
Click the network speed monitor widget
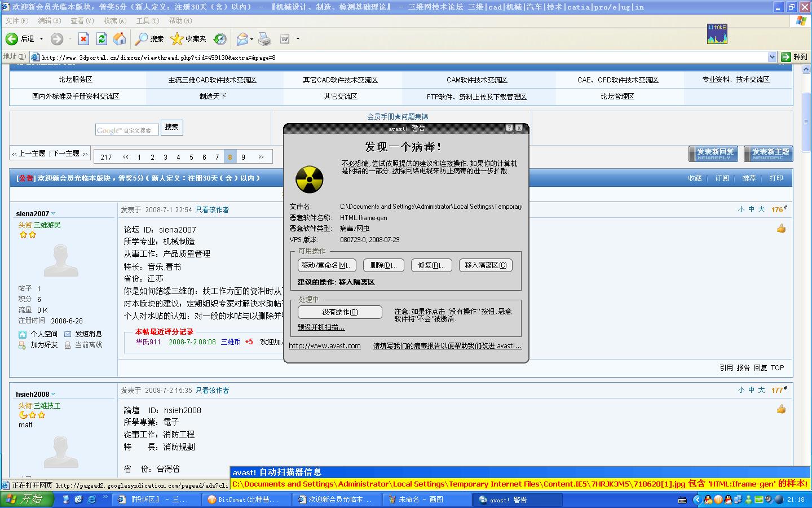click(x=717, y=34)
